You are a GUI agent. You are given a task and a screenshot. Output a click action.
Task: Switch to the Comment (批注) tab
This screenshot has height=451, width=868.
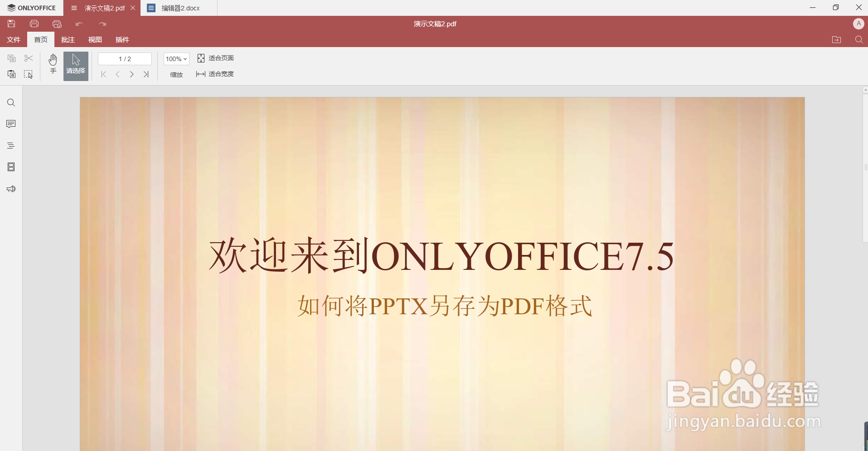68,40
